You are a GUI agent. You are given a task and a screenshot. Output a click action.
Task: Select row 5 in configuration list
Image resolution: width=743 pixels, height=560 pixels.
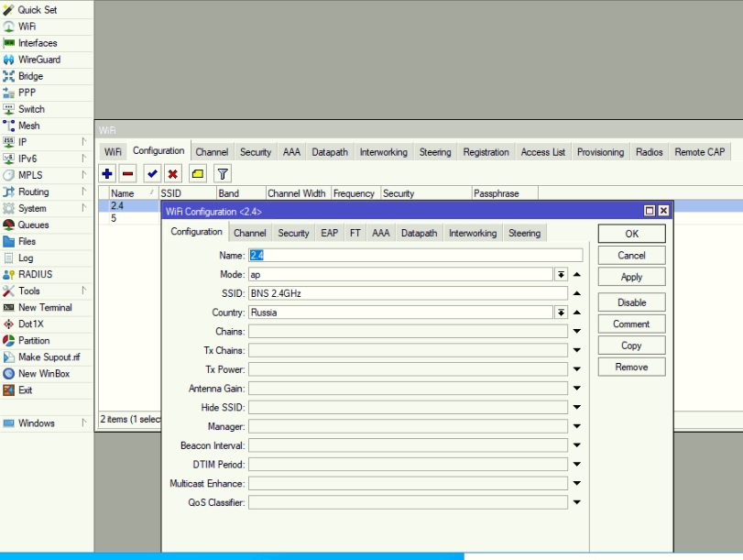(129, 218)
